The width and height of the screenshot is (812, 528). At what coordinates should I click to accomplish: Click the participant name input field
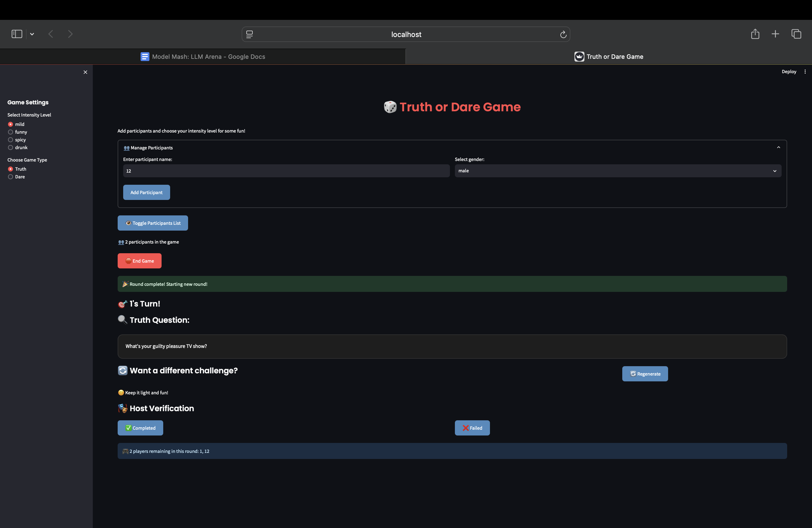pyautogui.click(x=286, y=171)
